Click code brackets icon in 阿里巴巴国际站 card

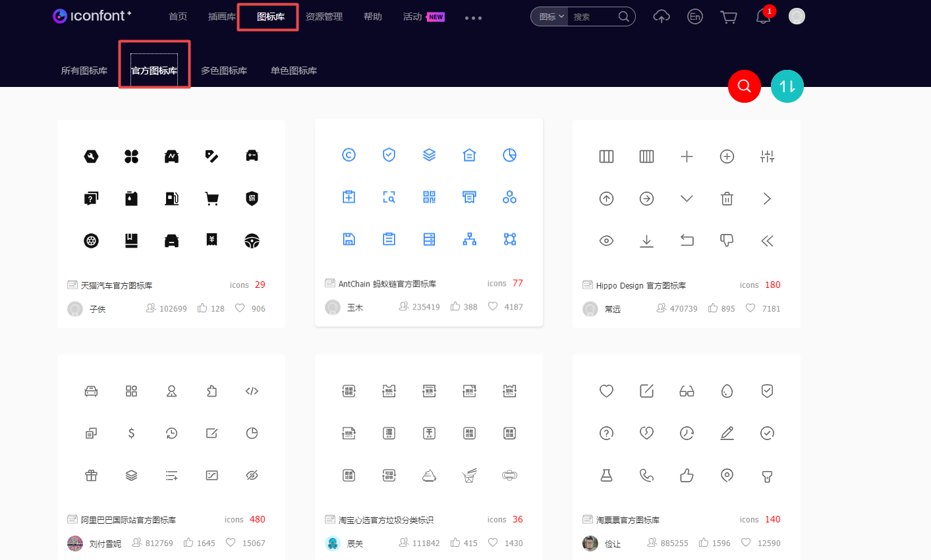point(252,391)
